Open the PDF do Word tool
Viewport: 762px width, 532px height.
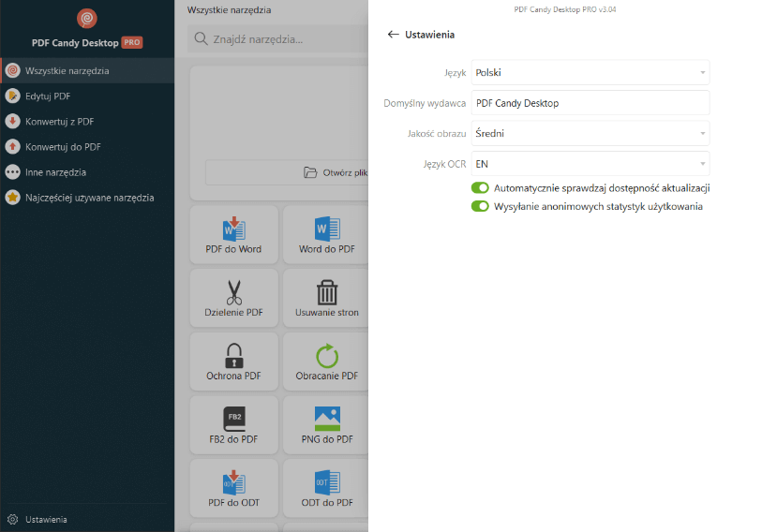tap(233, 235)
